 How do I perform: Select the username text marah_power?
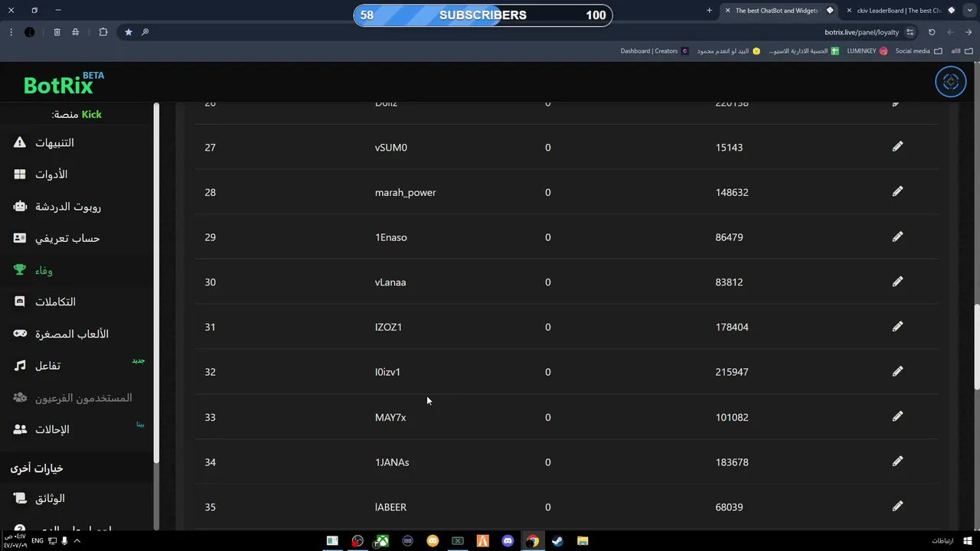(405, 192)
